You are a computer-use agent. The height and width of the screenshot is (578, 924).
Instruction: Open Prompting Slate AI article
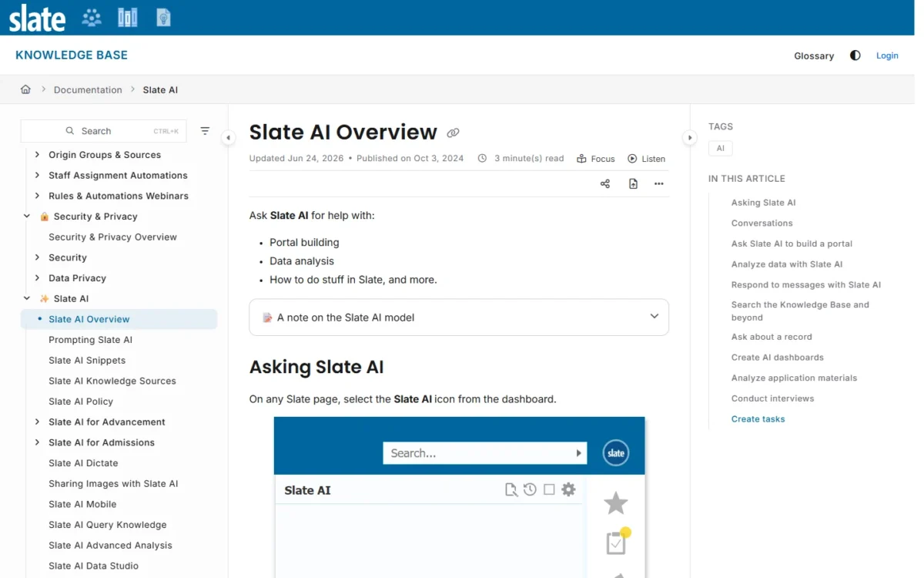[x=90, y=340]
